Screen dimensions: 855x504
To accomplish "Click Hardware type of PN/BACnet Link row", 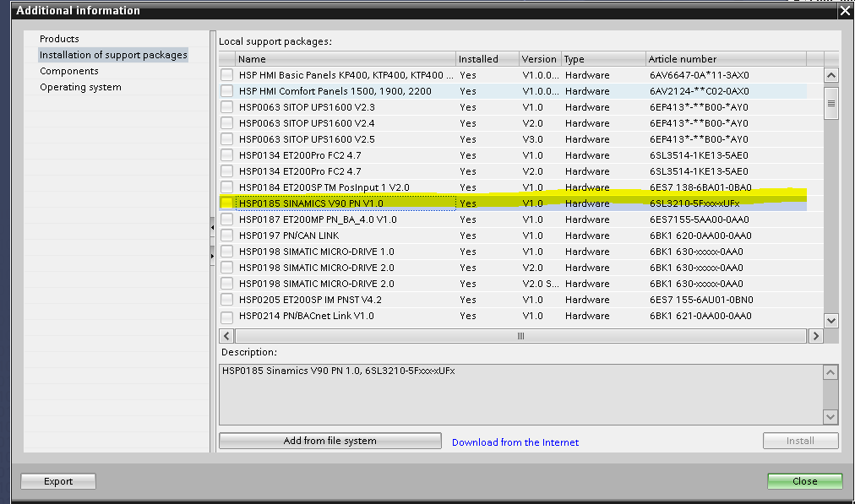I will 587,316.
